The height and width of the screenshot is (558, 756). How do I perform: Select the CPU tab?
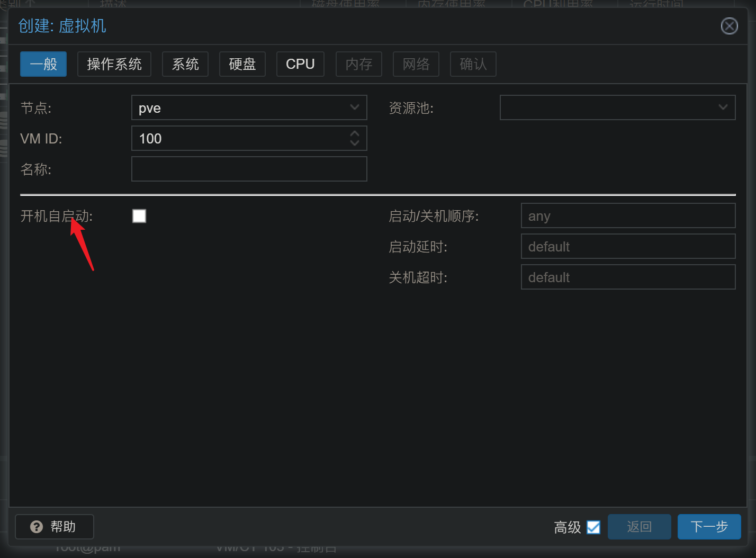tap(300, 64)
